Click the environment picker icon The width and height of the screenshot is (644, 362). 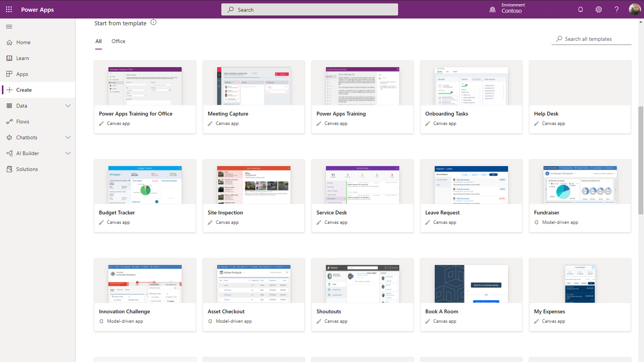[492, 9]
